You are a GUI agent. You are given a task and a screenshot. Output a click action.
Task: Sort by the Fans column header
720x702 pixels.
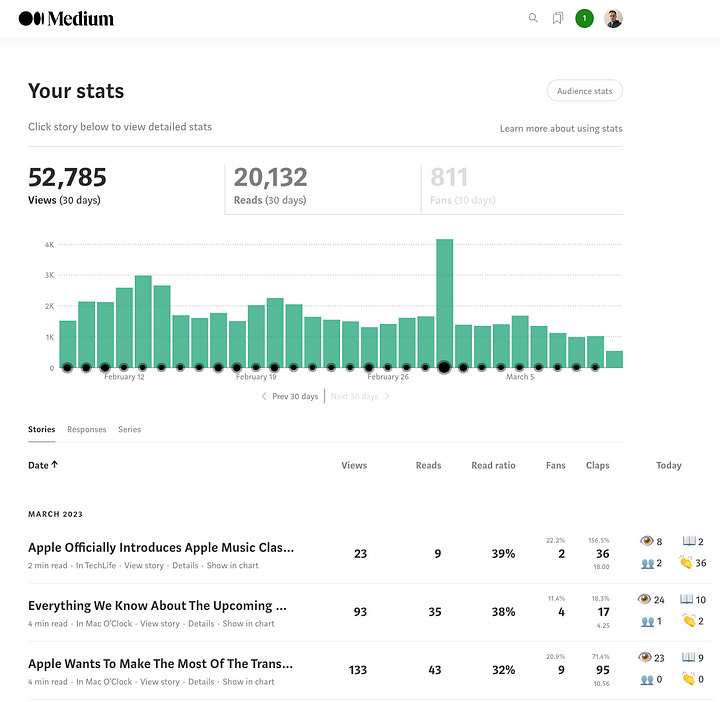[x=556, y=465]
